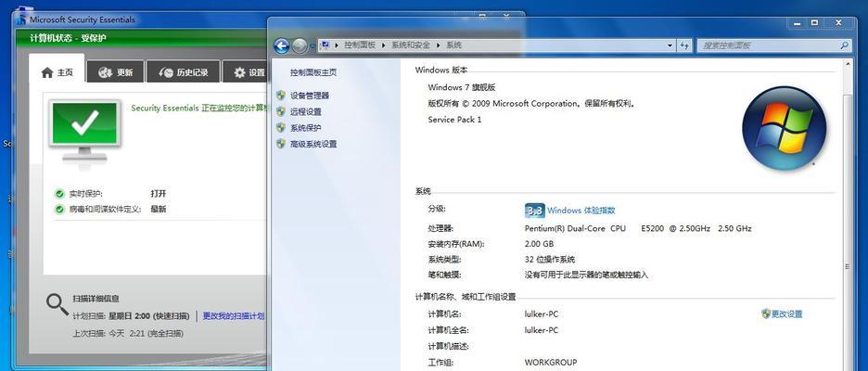Switch to the 历史记录 tab

[184, 72]
